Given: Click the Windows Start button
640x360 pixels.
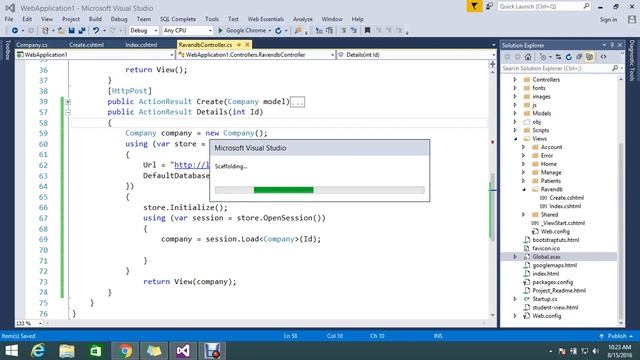Looking at the screenshot, I should (x=11, y=351).
